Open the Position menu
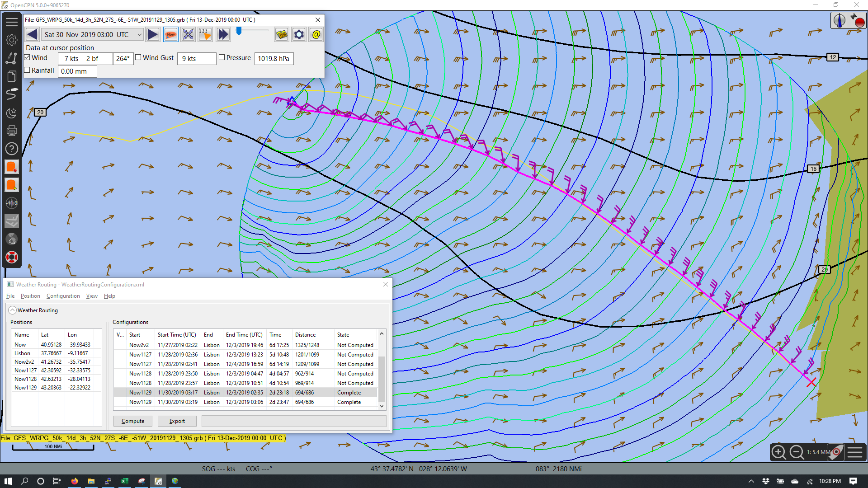 [x=30, y=296]
